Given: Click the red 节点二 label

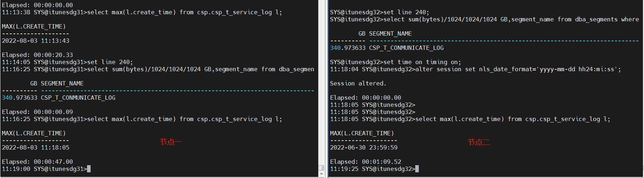Looking at the screenshot, I should tap(478, 142).
